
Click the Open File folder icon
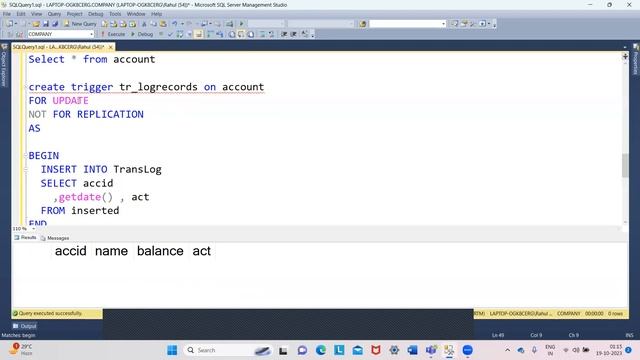point(36,24)
